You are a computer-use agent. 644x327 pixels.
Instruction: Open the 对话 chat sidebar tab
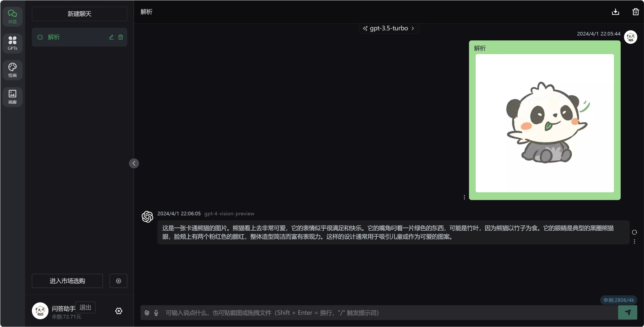coord(12,17)
